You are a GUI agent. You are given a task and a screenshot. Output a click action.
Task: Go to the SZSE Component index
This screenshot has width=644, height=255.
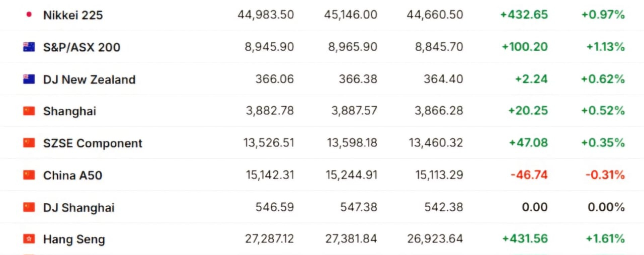tap(93, 143)
